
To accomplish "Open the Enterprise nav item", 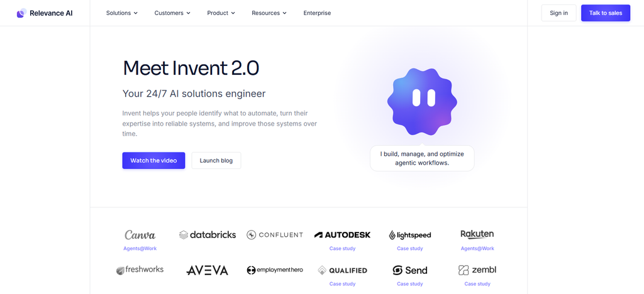I will 317,13.
